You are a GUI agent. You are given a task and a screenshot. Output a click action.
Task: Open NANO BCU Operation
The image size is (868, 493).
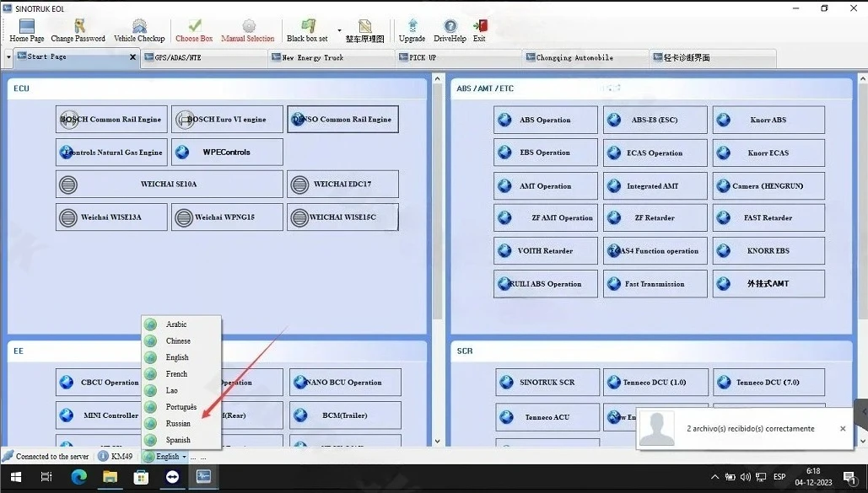click(345, 383)
